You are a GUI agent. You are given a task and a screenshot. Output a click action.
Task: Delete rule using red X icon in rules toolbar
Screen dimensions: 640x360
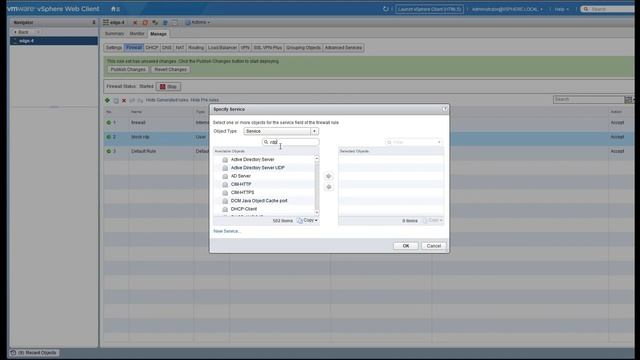[124, 100]
